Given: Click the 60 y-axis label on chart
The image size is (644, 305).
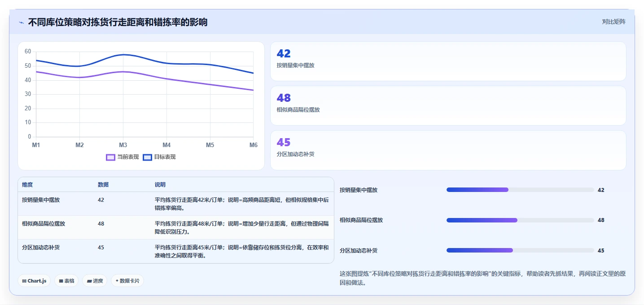Looking at the screenshot, I should 28,52.
